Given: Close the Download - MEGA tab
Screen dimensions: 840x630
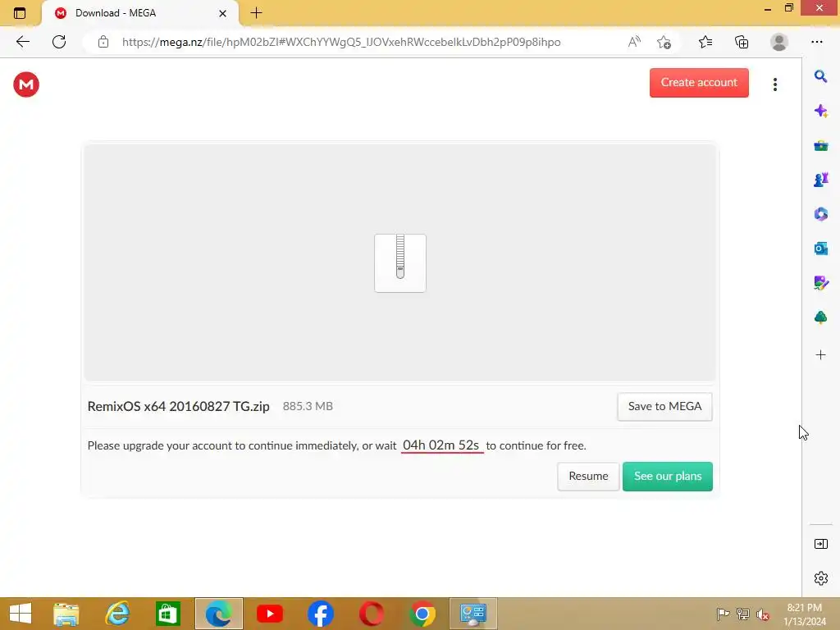Looking at the screenshot, I should tap(222, 13).
